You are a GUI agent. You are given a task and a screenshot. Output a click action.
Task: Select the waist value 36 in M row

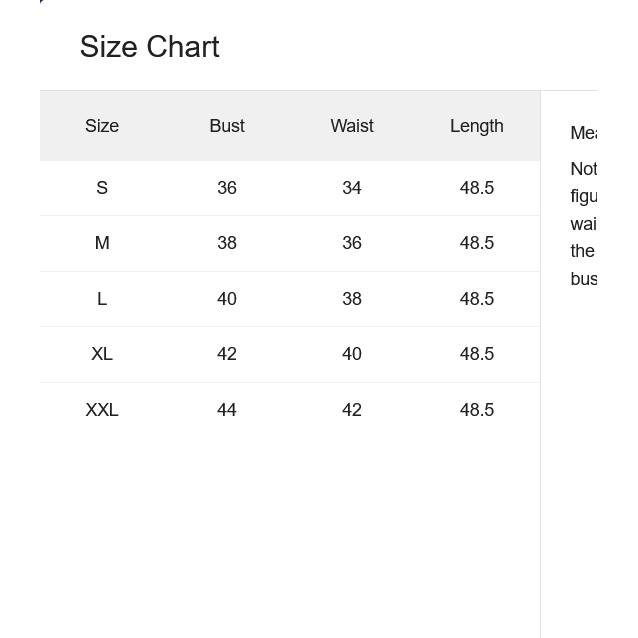click(x=352, y=243)
